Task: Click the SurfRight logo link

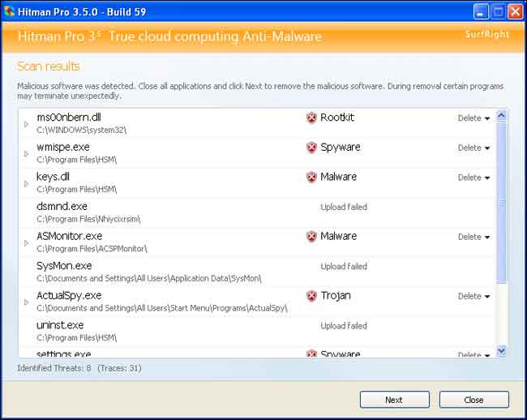Action: 486,34
